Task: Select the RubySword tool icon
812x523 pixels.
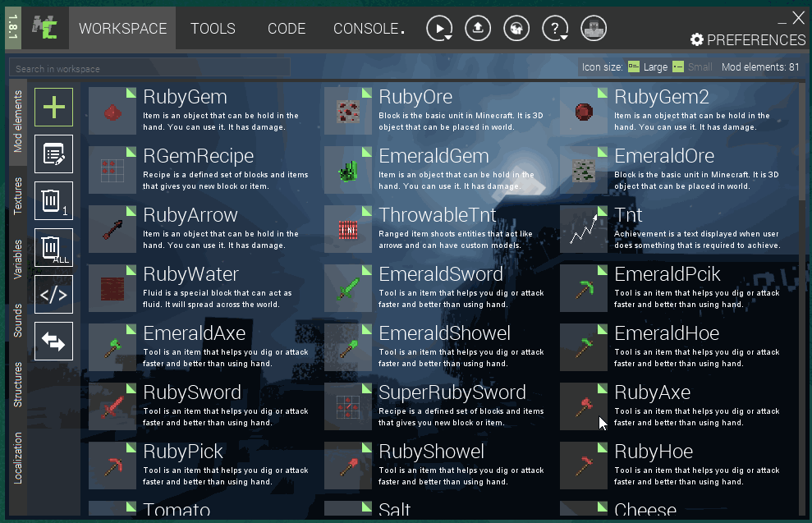Action: coord(112,406)
